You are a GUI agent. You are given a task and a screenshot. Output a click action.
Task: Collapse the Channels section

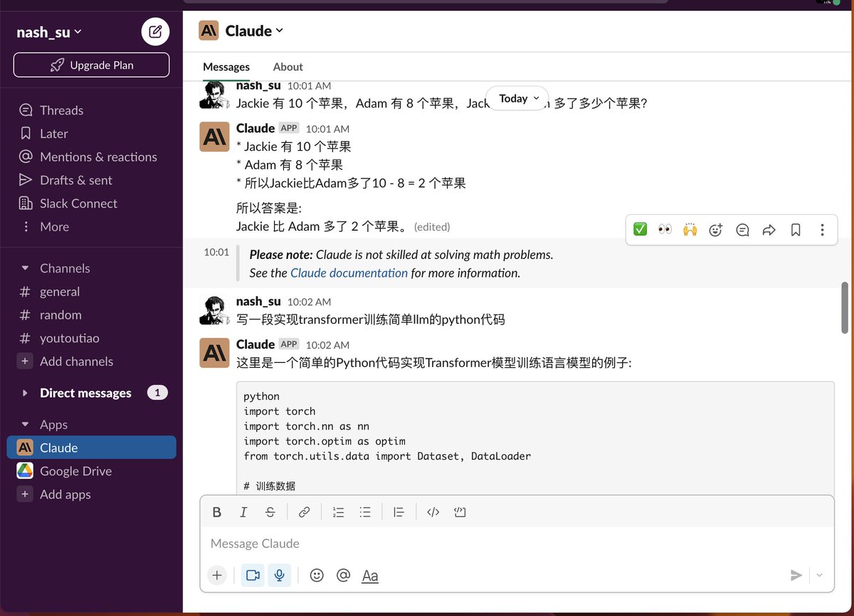[x=26, y=268]
